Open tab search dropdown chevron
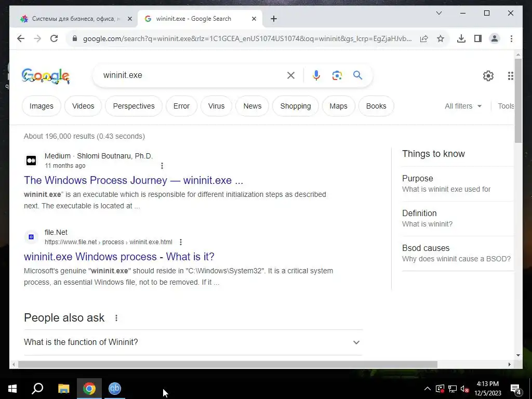The width and height of the screenshot is (532, 399). point(438,13)
